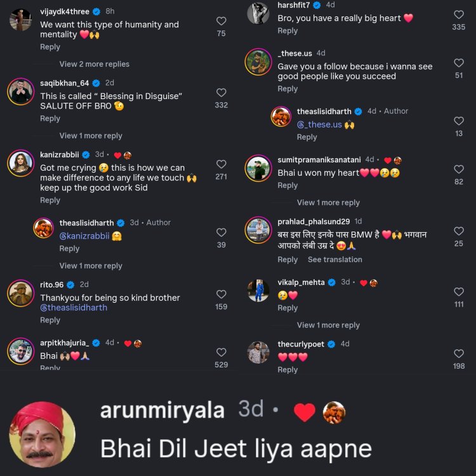The width and height of the screenshot is (476, 476).
Task: Toggle like on rito.96's comment
Action: coord(221,294)
